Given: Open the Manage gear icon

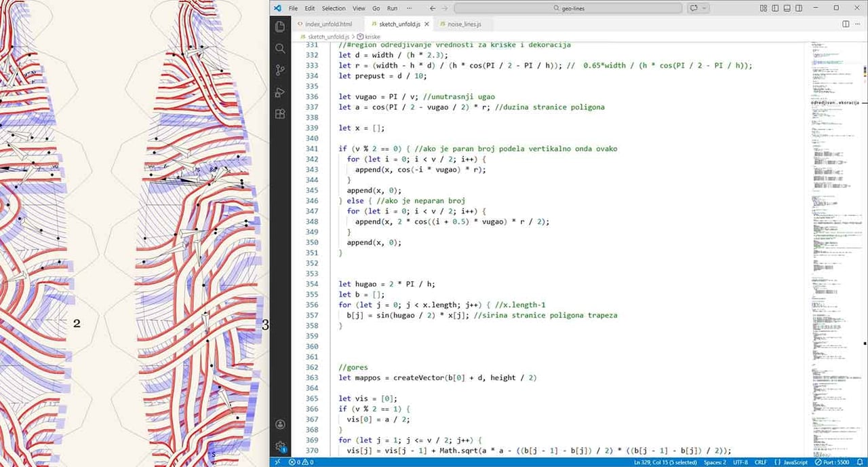Looking at the screenshot, I should 280,446.
